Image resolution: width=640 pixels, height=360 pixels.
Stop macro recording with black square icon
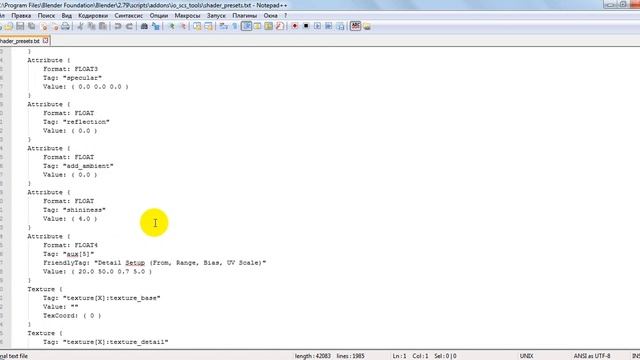pos(306,27)
